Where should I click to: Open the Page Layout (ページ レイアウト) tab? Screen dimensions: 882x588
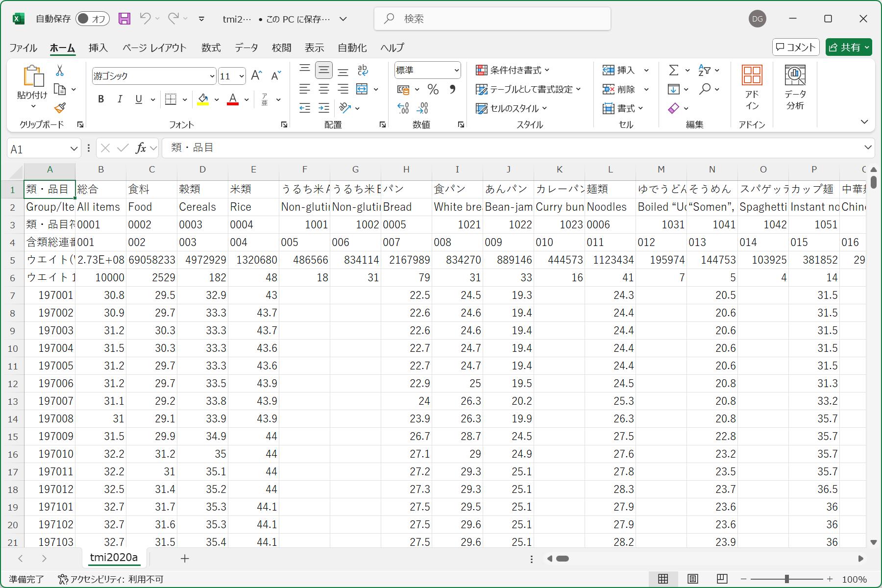point(154,48)
